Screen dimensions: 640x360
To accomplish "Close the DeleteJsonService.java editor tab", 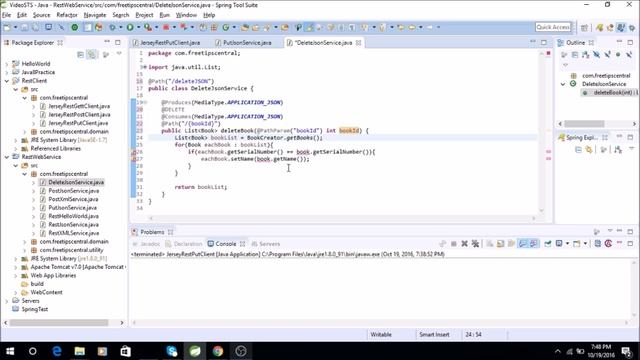I will pos(358,42).
